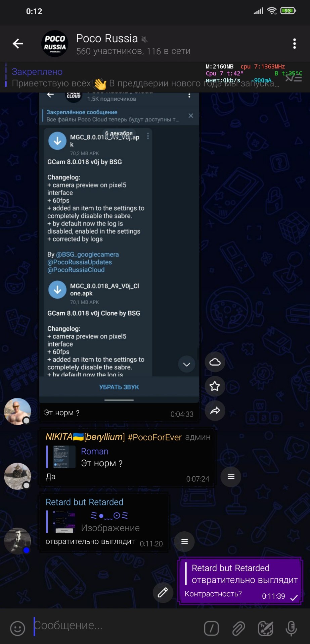Tap the pencil edit floating button
This screenshot has width=310, height=644.
click(163, 593)
